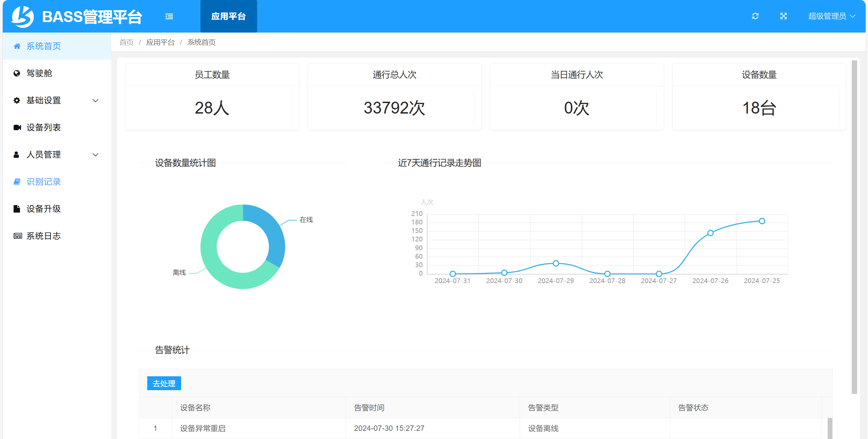Open 识别记录 from the sidebar
This screenshot has width=868, height=439.
tap(43, 182)
